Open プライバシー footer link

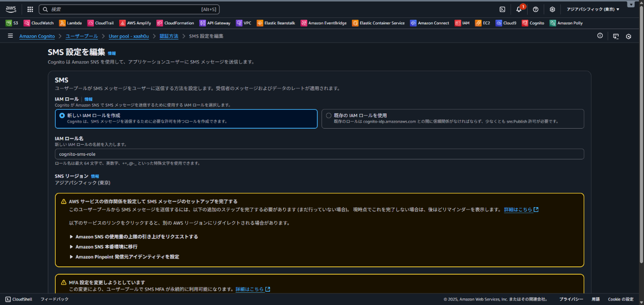[x=571, y=299]
